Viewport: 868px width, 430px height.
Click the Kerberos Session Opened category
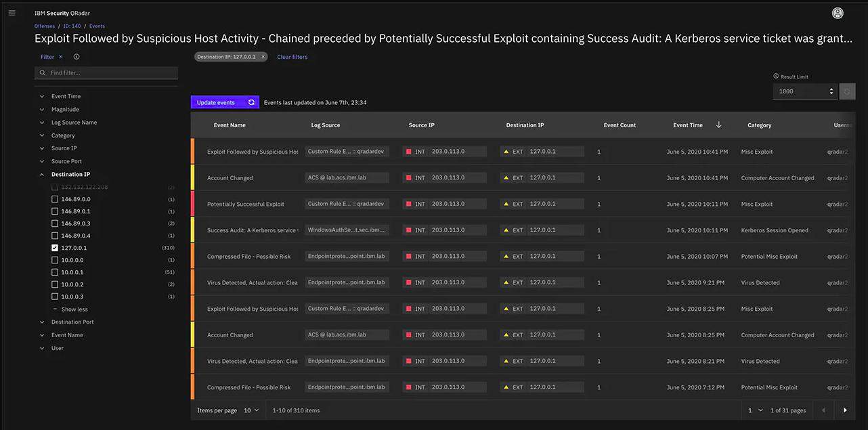[775, 230]
